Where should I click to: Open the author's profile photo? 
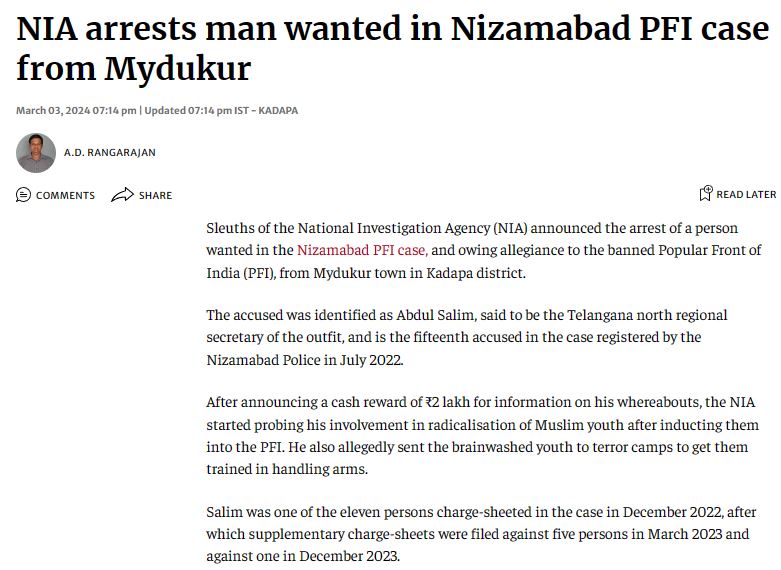(36, 153)
